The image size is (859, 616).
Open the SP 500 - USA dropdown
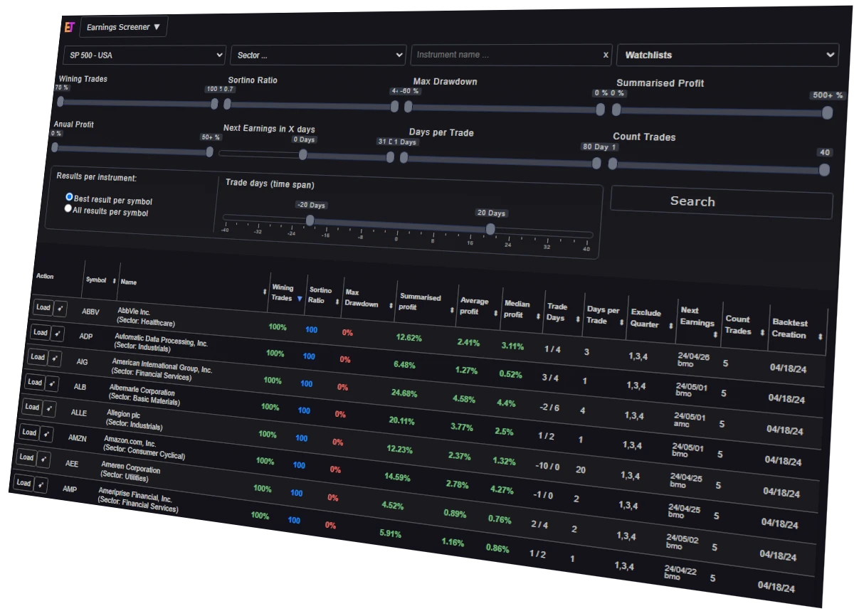tap(144, 55)
